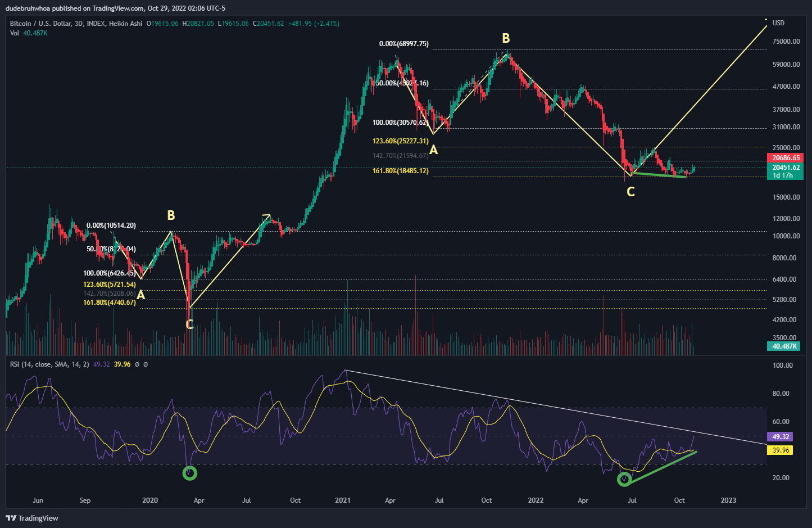Click the 20.00 RSI scale label
Viewport: 812px width, 528px height.
tap(781, 478)
